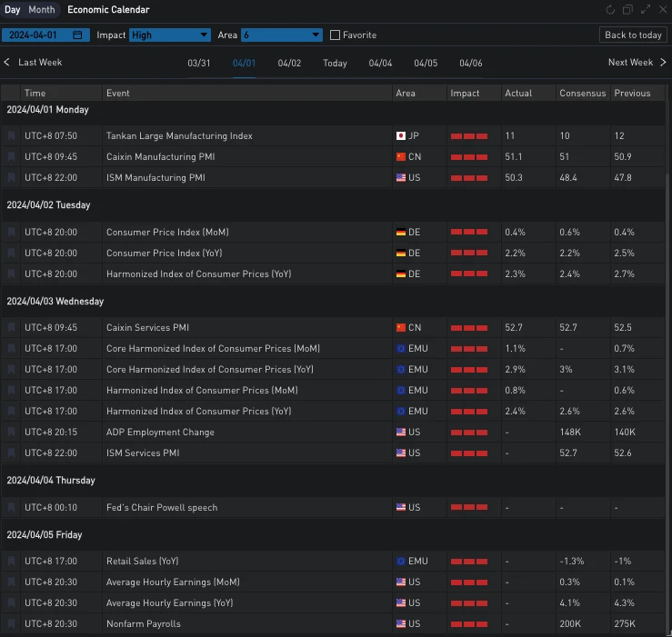Switch to Day view toggle
Screen dimensions: 672x637
coord(13,10)
